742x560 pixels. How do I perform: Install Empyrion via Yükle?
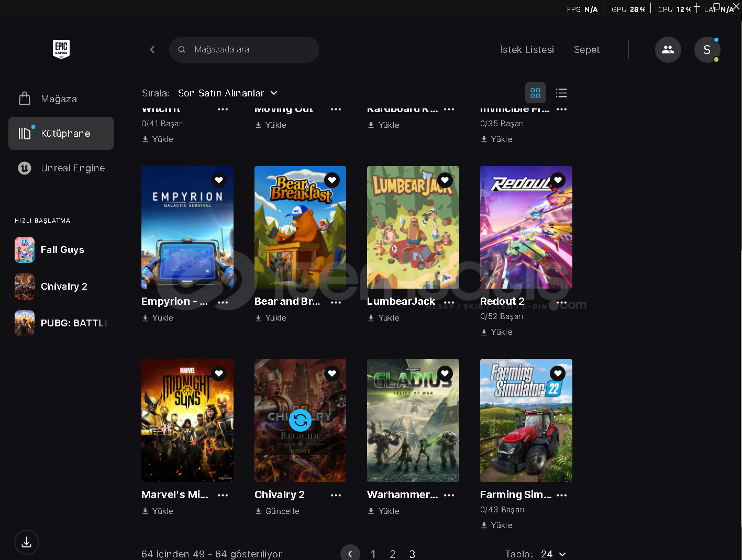[158, 318]
